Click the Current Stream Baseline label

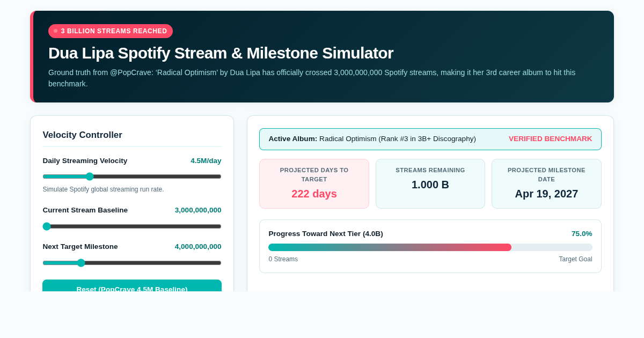pos(85,210)
